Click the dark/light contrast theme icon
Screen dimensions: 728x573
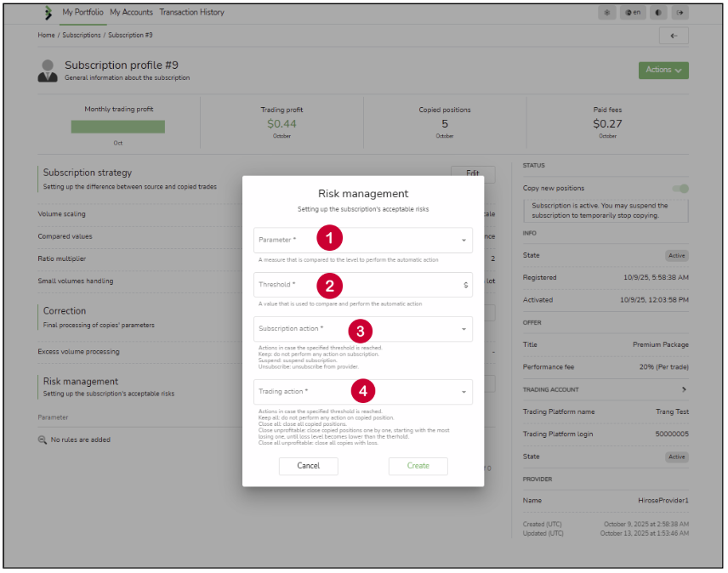(657, 13)
